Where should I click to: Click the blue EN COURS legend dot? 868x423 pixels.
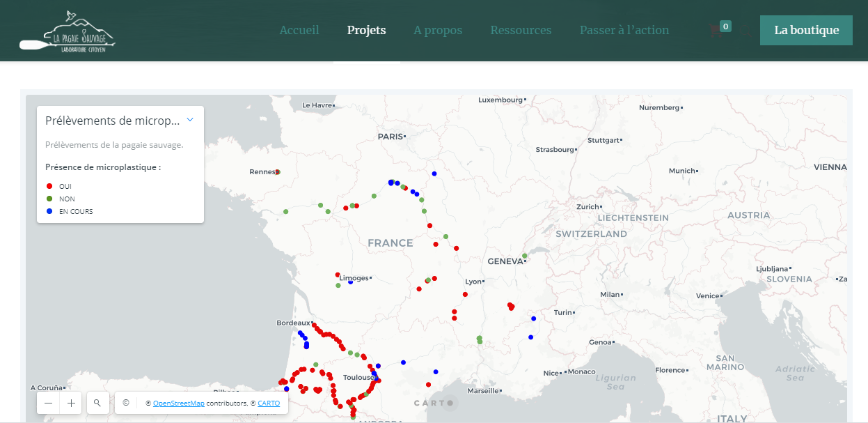(x=49, y=211)
